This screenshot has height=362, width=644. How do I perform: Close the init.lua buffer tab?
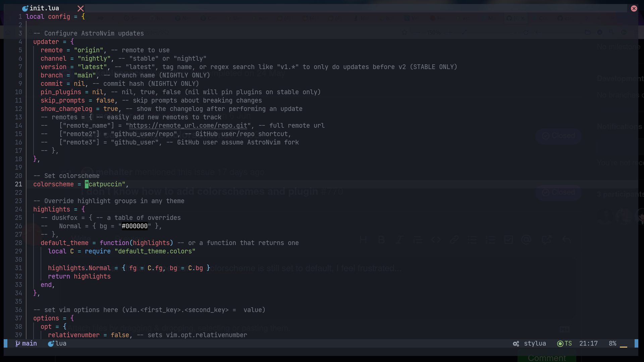80,8
